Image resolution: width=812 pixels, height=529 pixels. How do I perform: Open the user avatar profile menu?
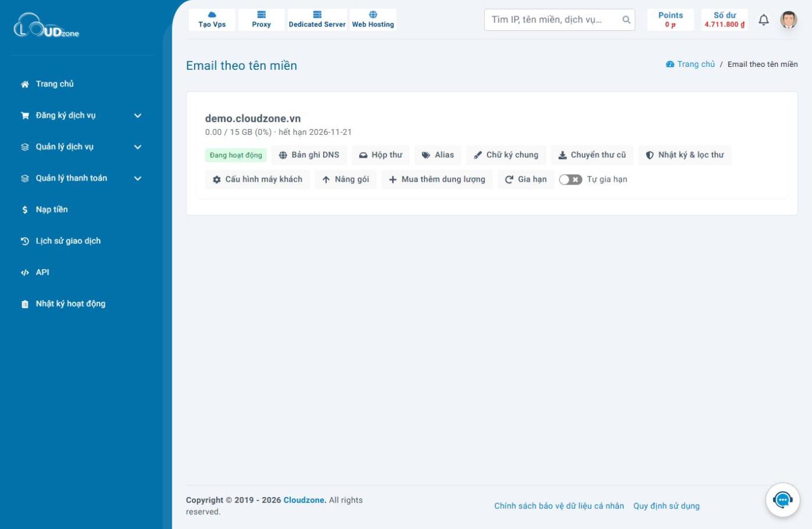[x=788, y=20]
